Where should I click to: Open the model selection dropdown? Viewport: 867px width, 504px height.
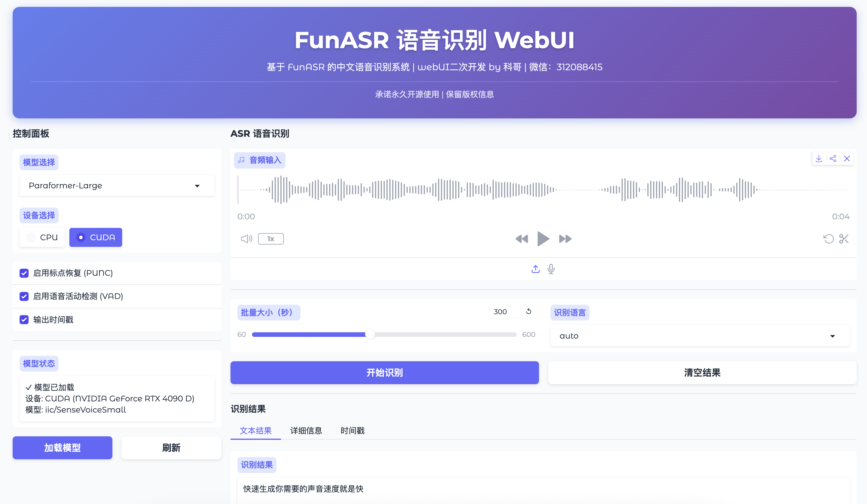pos(117,185)
